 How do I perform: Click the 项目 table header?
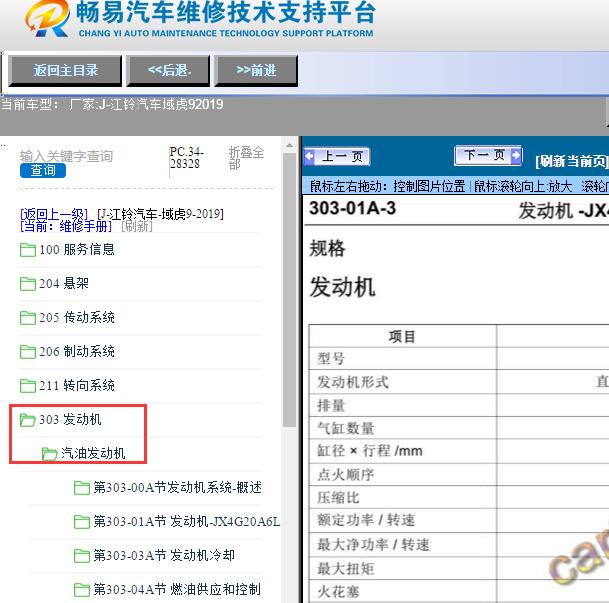click(x=402, y=336)
